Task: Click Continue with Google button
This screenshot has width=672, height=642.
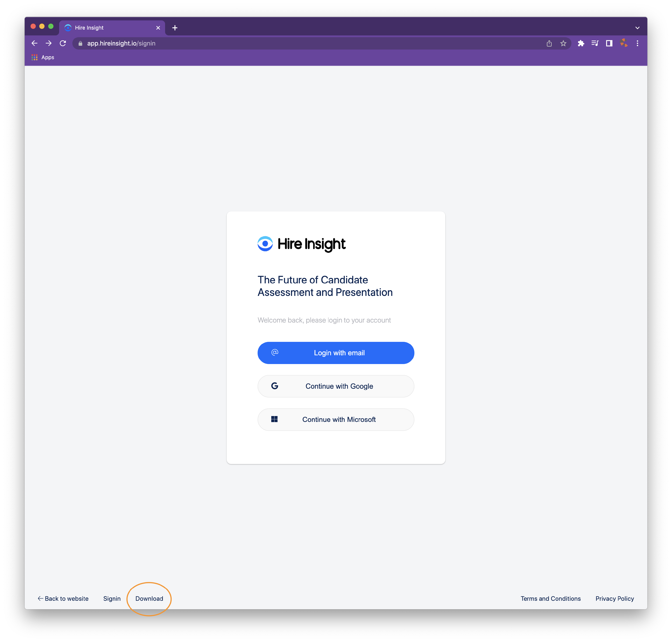Action: pyautogui.click(x=336, y=386)
